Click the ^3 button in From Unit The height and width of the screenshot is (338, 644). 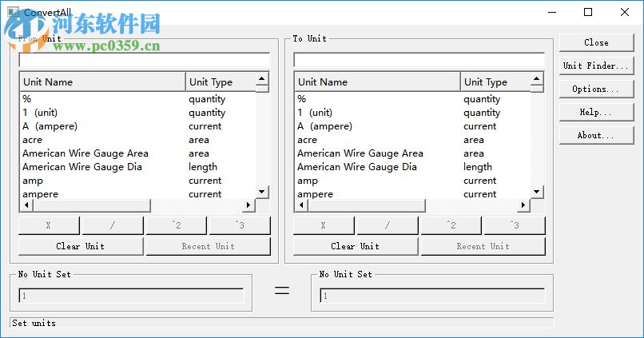pyautogui.click(x=240, y=225)
